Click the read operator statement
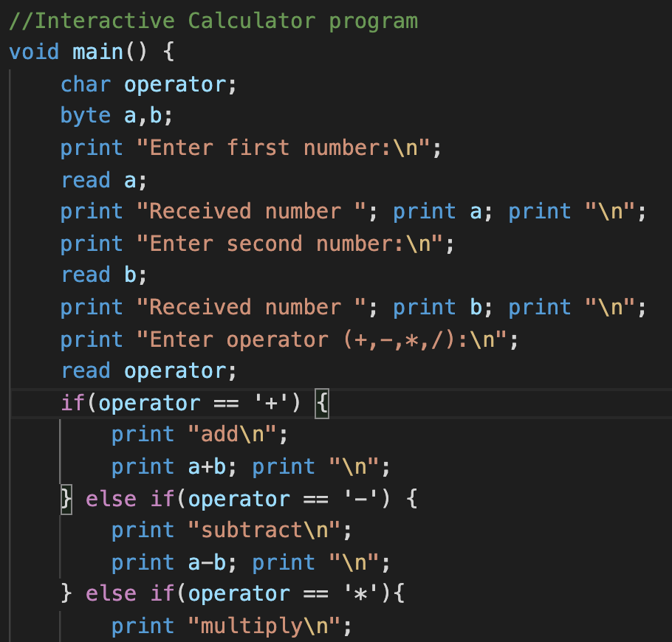The height and width of the screenshot is (642, 672). [x=148, y=371]
